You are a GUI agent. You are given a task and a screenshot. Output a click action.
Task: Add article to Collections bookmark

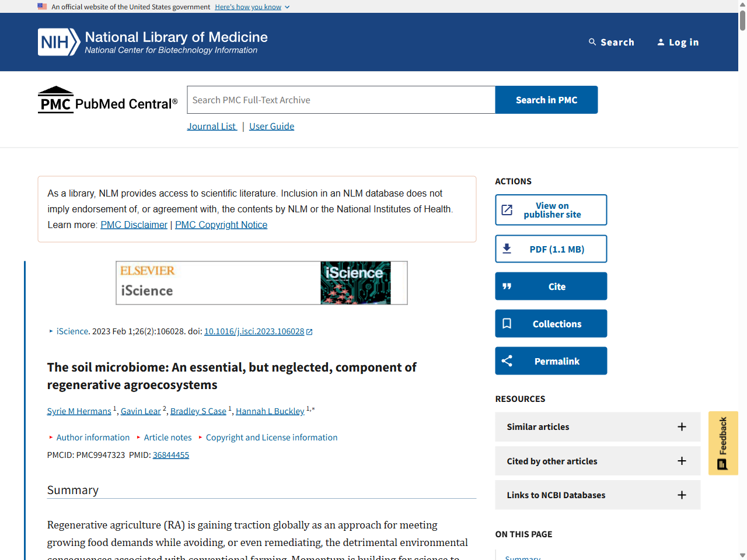click(551, 324)
